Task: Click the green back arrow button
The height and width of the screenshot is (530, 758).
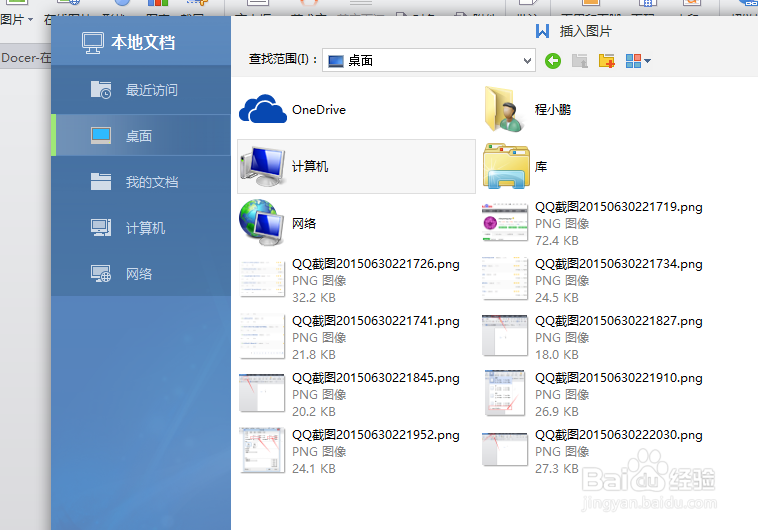Action: pyautogui.click(x=553, y=61)
